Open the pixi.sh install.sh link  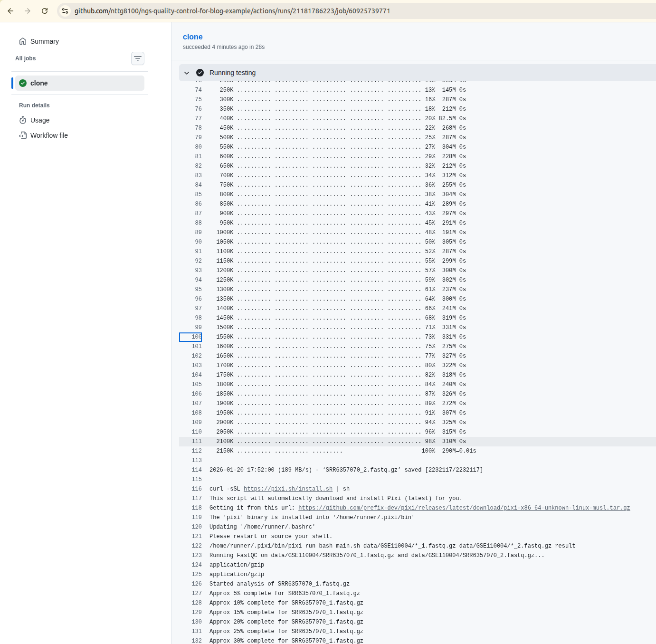[x=288, y=489]
